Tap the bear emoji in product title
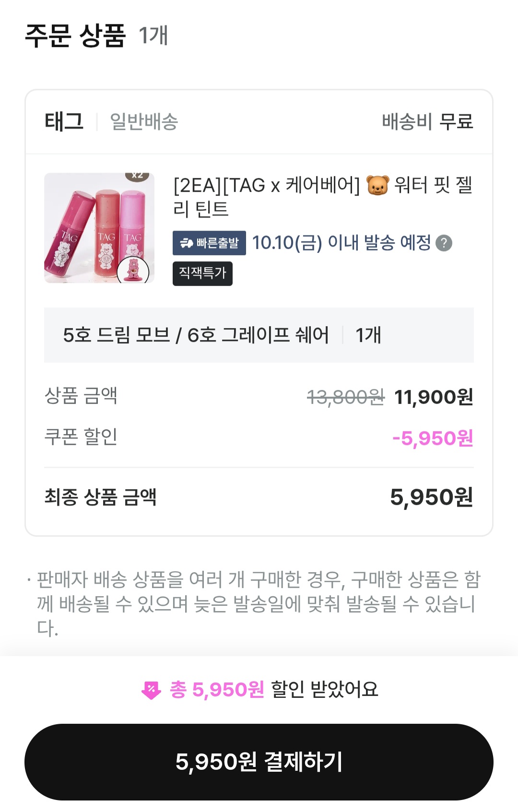The width and height of the screenshot is (518, 812). (377, 185)
